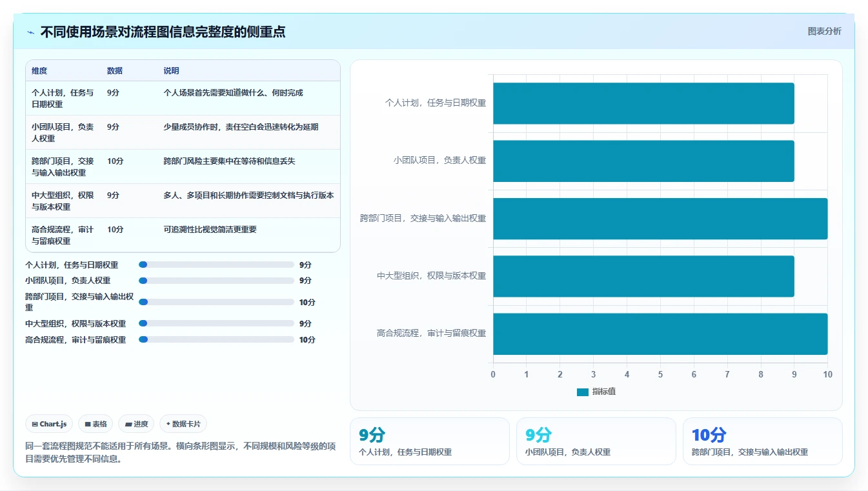This screenshot has height=491, width=868.
Task: Select the 数据卡片 tag chip
Action: click(183, 424)
